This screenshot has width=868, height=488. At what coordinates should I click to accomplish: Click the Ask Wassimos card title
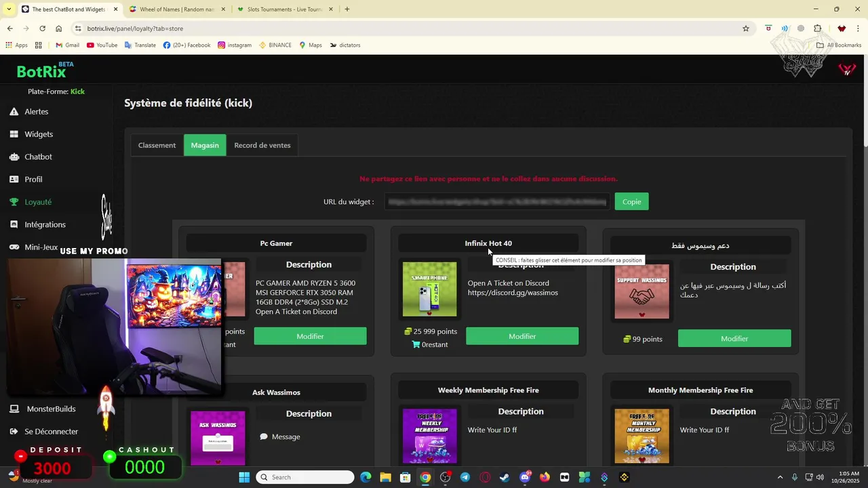(276, 392)
